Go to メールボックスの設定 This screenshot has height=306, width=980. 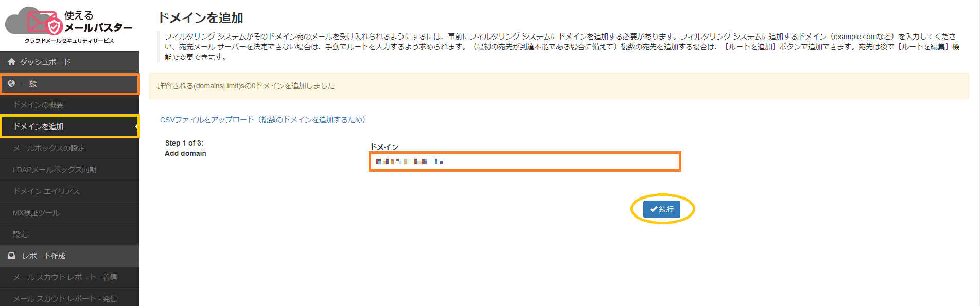point(69,148)
